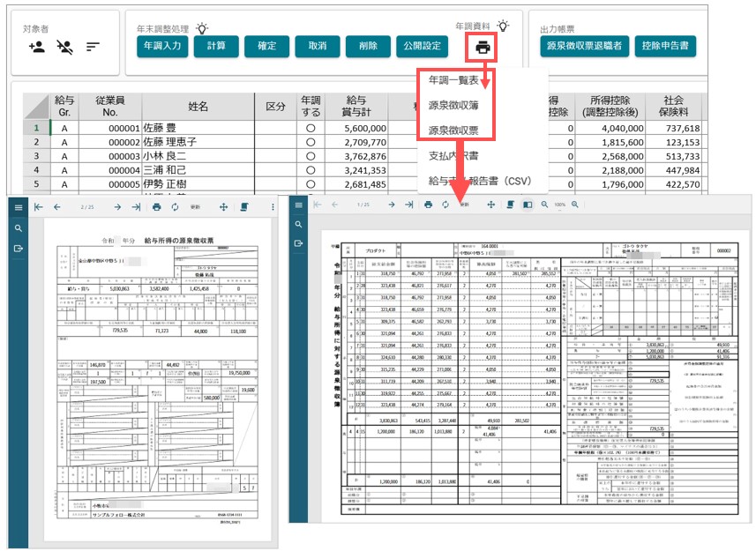Click the 取消 button
The width and height of the screenshot is (756, 551).
click(318, 46)
